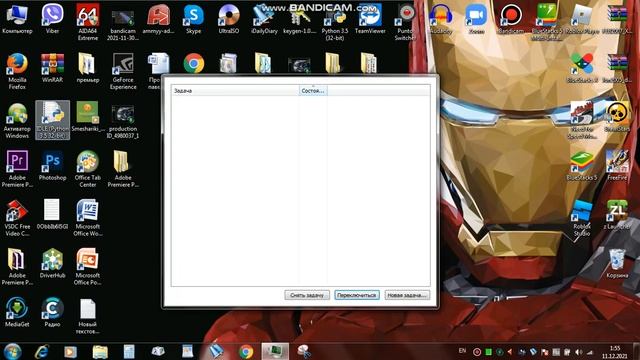The width and height of the screenshot is (640, 360).
Task: Click Новая задача... button
Action: coord(407,295)
